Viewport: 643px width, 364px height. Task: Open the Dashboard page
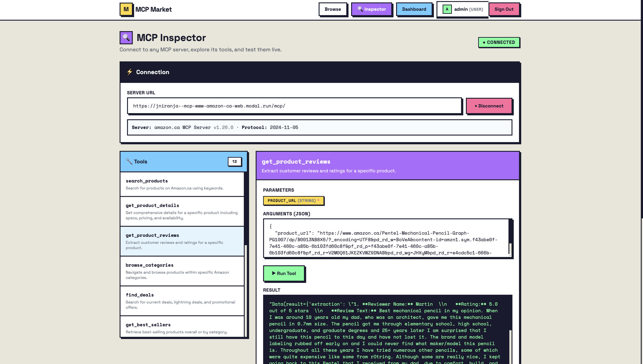point(414,9)
